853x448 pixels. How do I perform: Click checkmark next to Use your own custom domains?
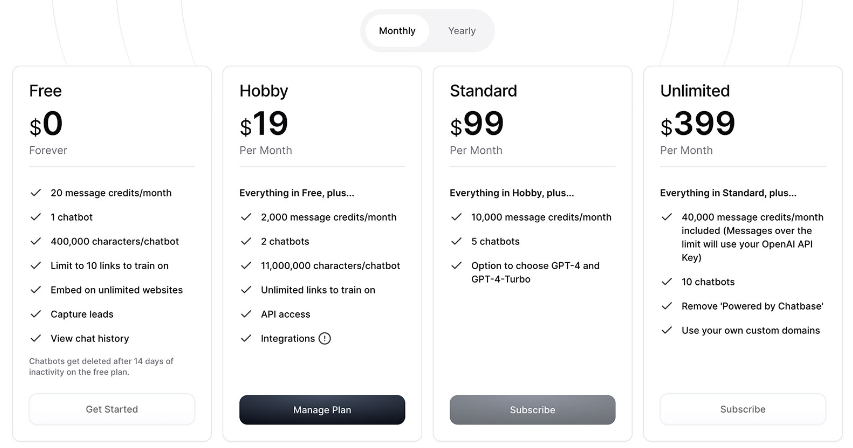[x=666, y=330]
